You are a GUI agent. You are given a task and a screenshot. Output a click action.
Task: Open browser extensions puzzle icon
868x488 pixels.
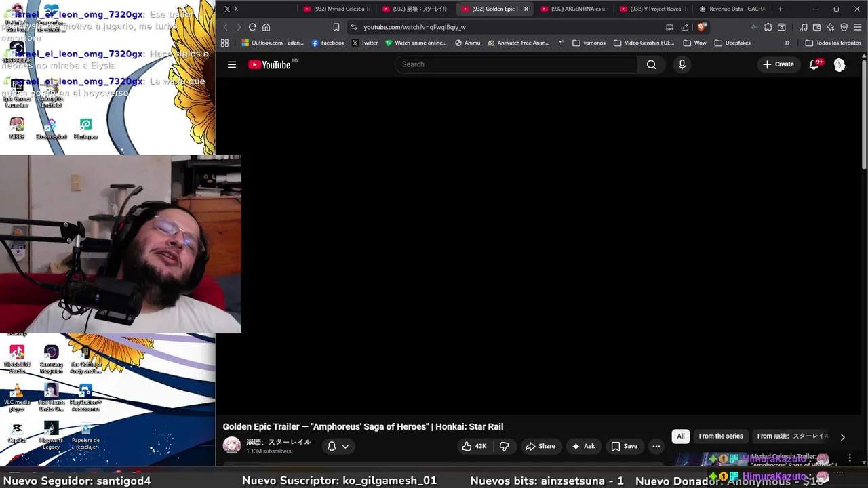768,27
